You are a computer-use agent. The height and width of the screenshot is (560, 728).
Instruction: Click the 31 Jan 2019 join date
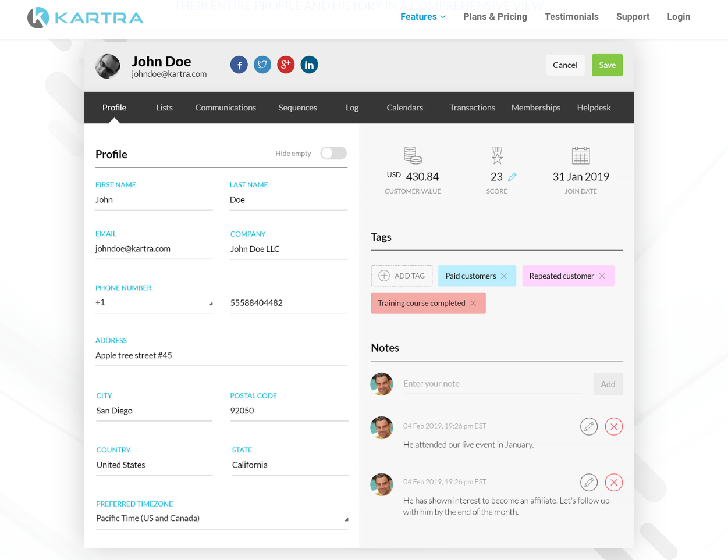click(581, 177)
